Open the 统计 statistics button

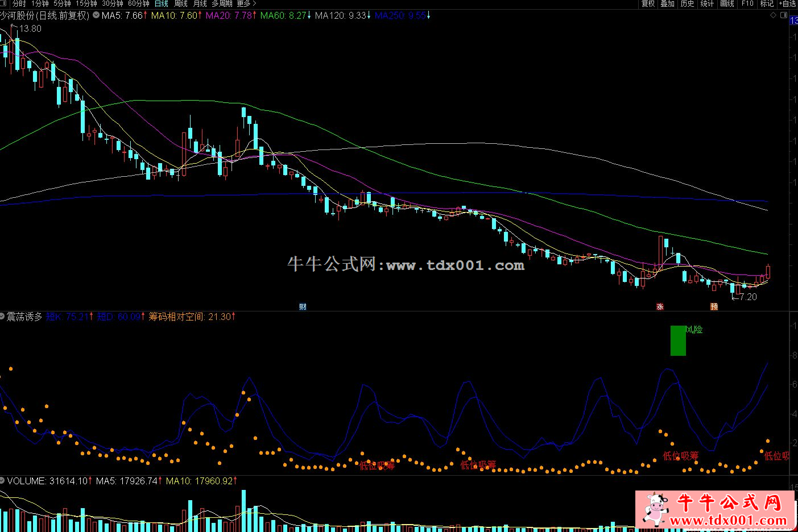pyautogui.click(x=707, y=3)
